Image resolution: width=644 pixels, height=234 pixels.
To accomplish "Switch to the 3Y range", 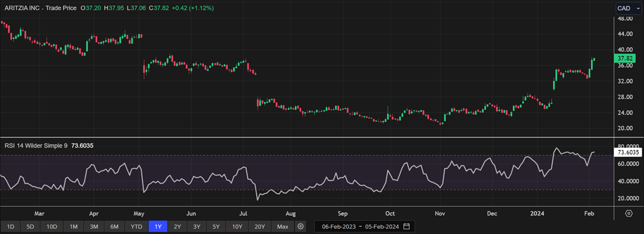I will (x=197, y=226).
